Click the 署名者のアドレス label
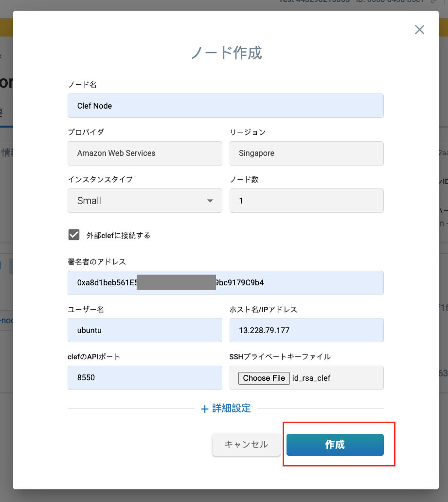Screen dimensions: 448x502 click(97, 261)
